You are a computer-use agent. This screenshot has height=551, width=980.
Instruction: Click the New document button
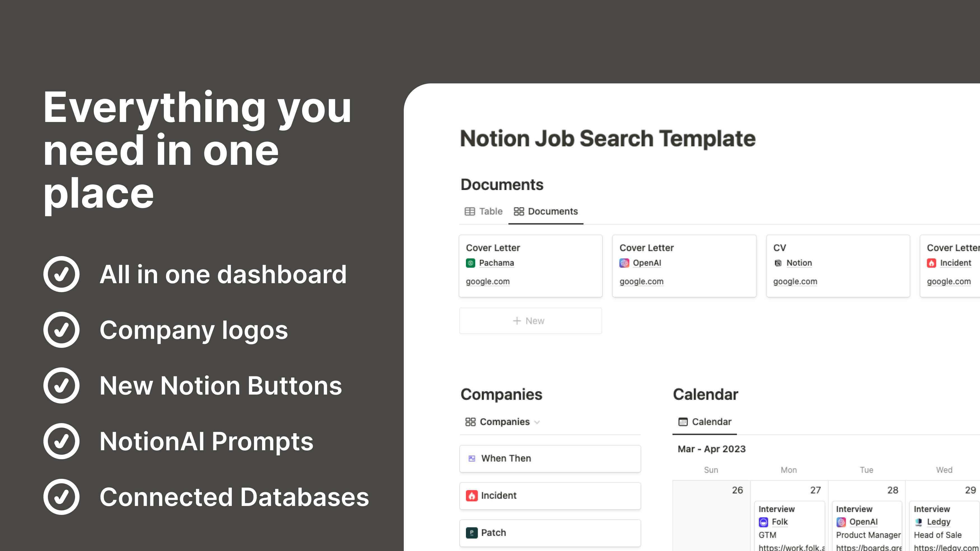(x=530, y=320)
